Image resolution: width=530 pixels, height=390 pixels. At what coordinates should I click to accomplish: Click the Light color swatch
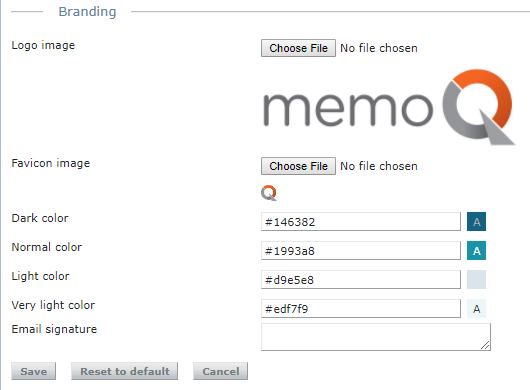click(x=476, y=279)
